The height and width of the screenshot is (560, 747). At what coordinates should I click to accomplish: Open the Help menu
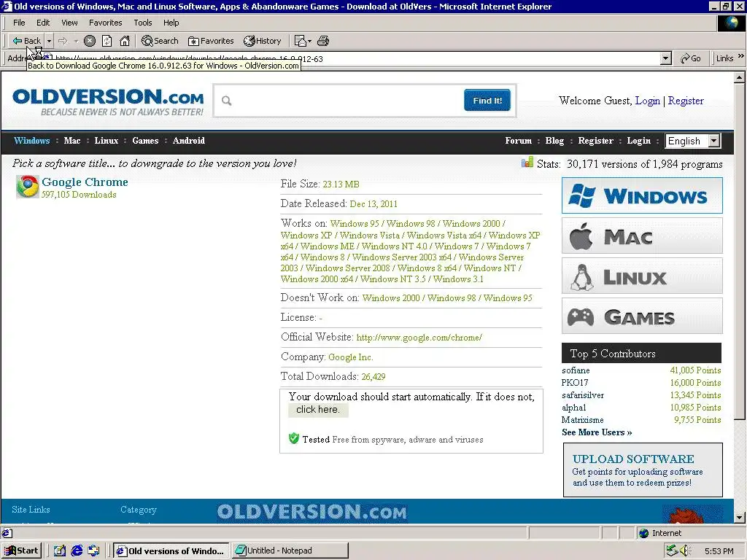click(x=171, y=23)
